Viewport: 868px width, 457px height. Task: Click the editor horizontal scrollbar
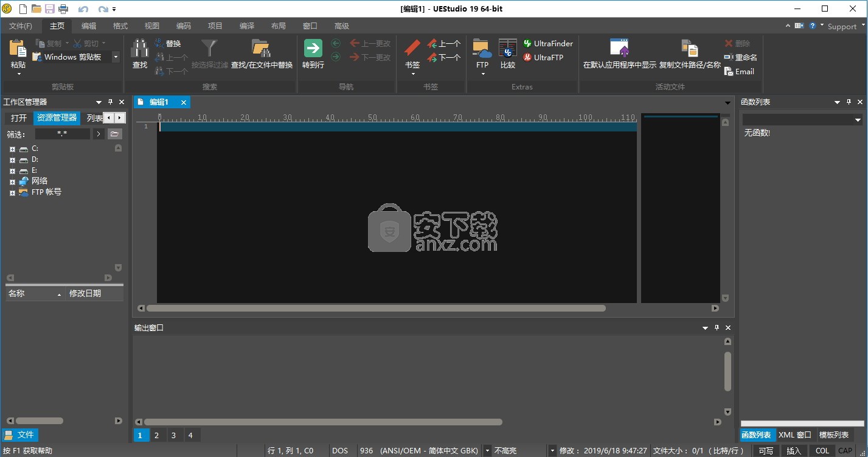coord(375,309)
